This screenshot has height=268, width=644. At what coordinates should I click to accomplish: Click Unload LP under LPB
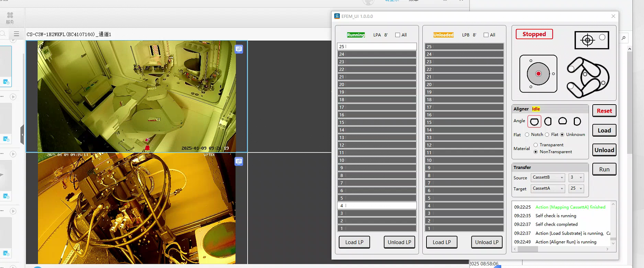click(487, 242)
